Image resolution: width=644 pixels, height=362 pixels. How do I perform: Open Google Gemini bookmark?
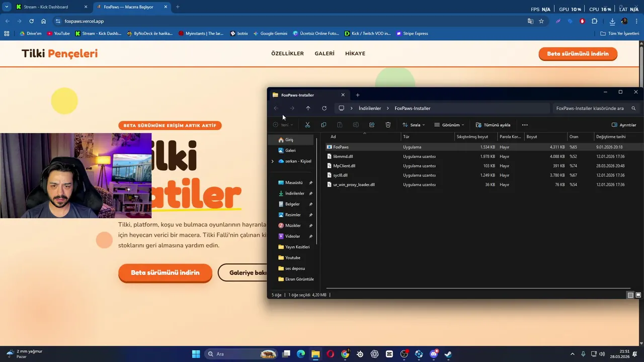pyautogui.click(x=270, y=33)
